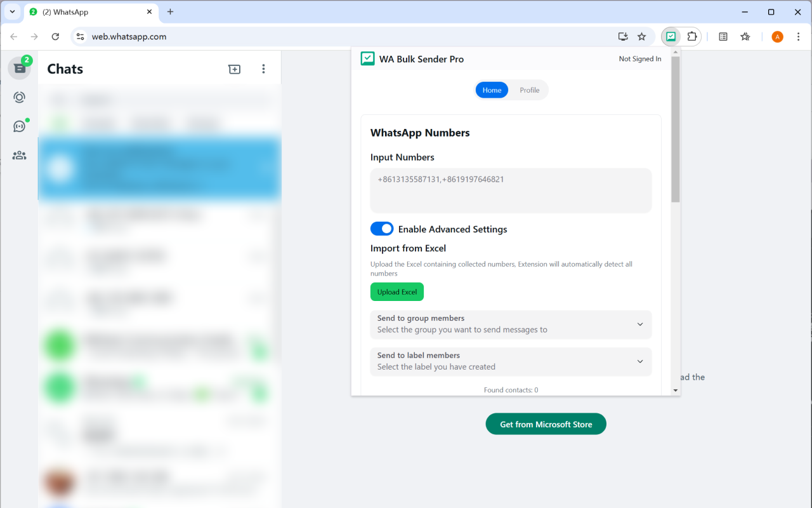Switch to the Profile tab
The image size is (812, 508).
[x=530, y=90]
